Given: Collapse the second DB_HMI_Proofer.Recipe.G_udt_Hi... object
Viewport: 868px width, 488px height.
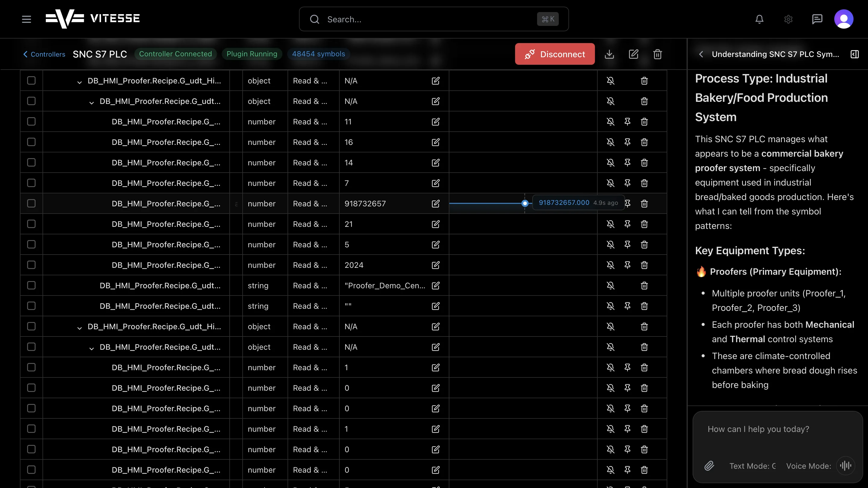Looking at the screenshot, I should pos(80,328).
